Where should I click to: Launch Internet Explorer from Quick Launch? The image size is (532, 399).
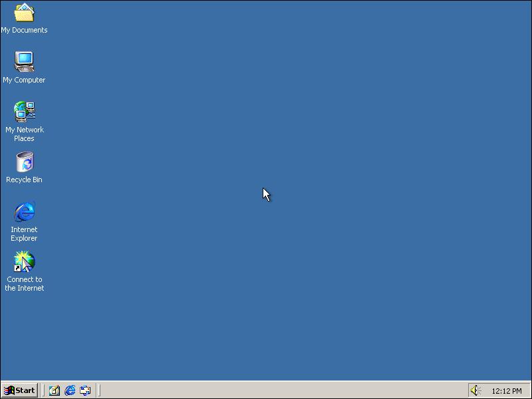(x=70, y=390)
